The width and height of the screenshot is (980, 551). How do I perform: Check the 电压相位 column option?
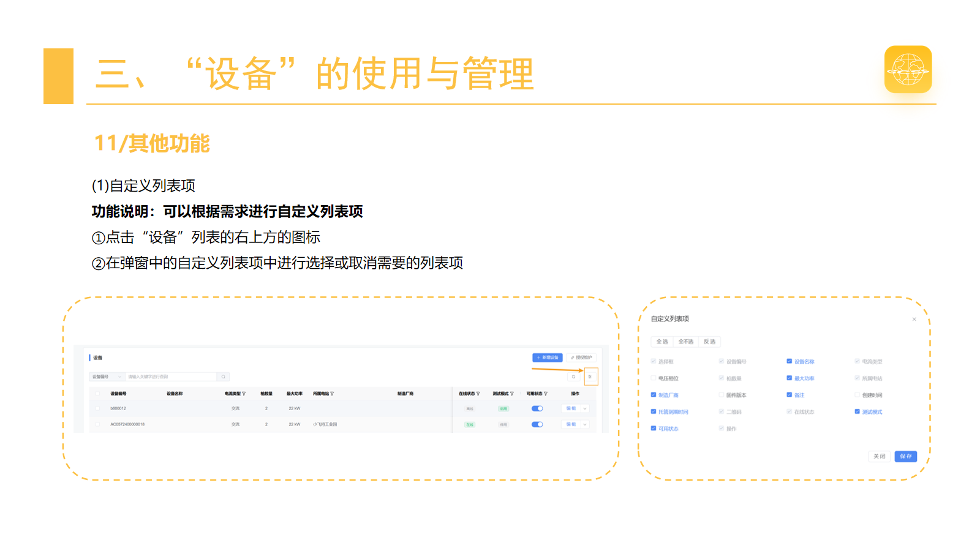(654, 378)
